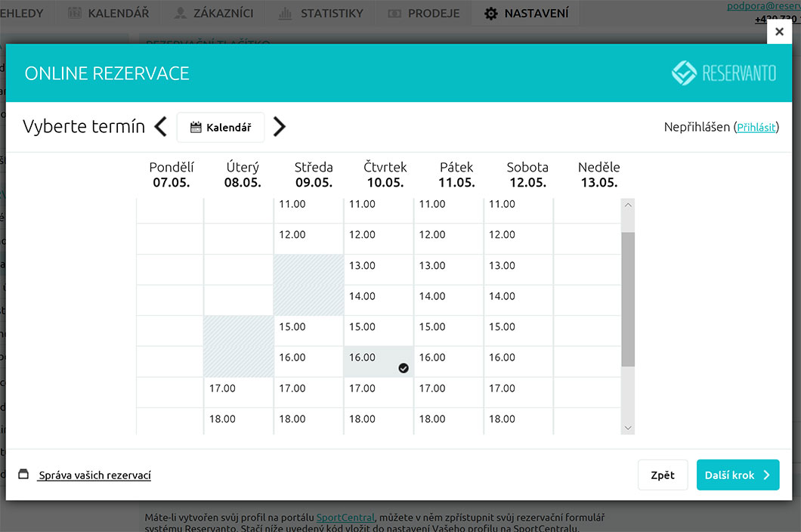The height and width of the screenshot is (532, 801).
Task: Go to next week with right arrow
Action: click(x=280, y=127)
